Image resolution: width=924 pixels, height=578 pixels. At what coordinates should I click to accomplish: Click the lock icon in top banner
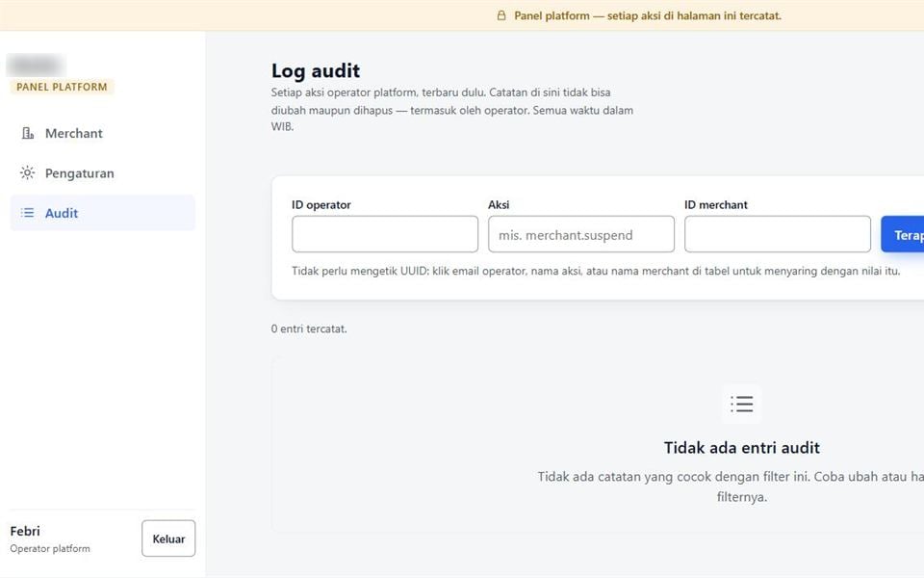(501, 15)
